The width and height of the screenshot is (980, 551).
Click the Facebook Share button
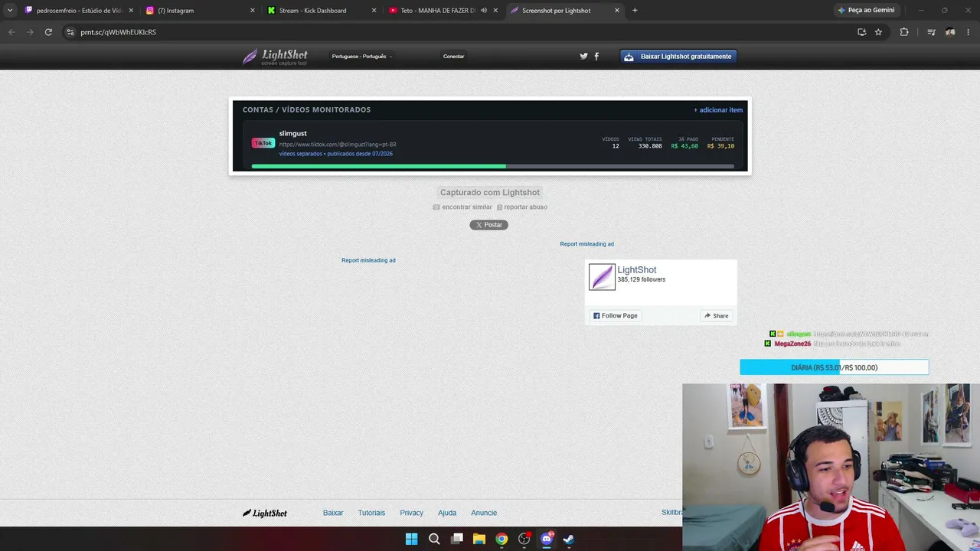[x=717, y=315]
